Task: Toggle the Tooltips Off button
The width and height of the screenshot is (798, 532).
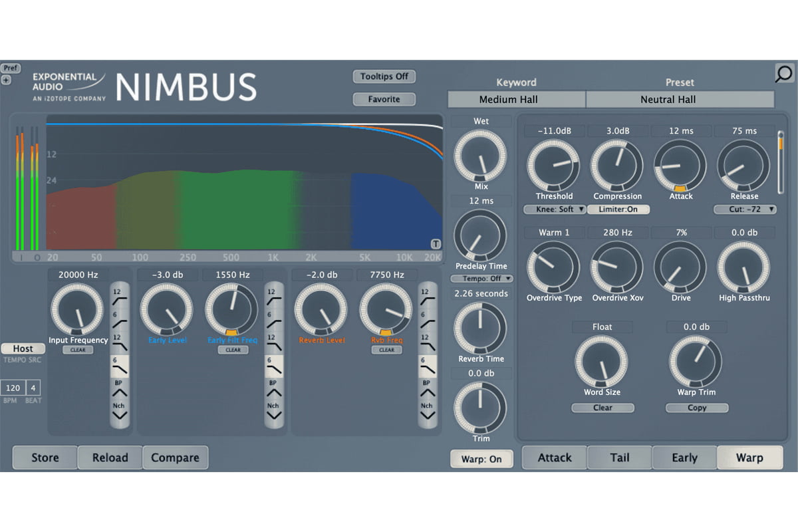Action: (x=384, y=76)
